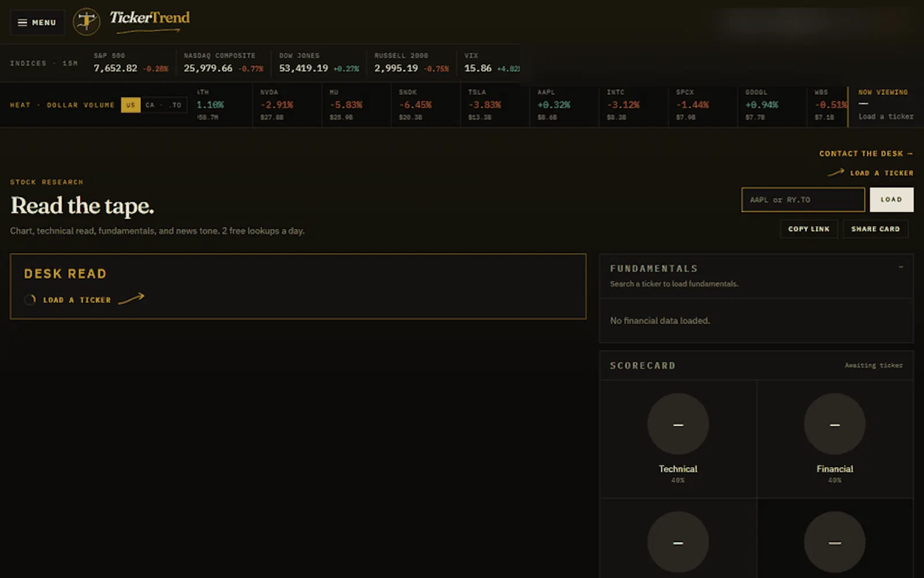Screen dimensions: 924x578
Task: Click the Heat Dollar Volume label
Action: [62, 105]
